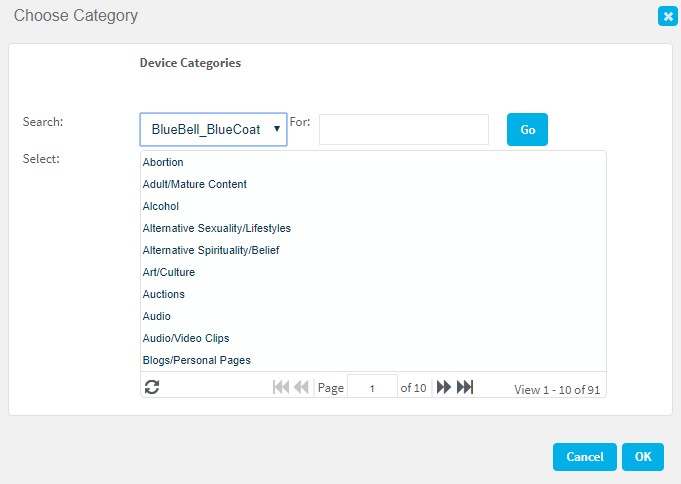Close the Choose Category dialog
The width and height of the screenshot is (681, 484).
tap(666, 16)
